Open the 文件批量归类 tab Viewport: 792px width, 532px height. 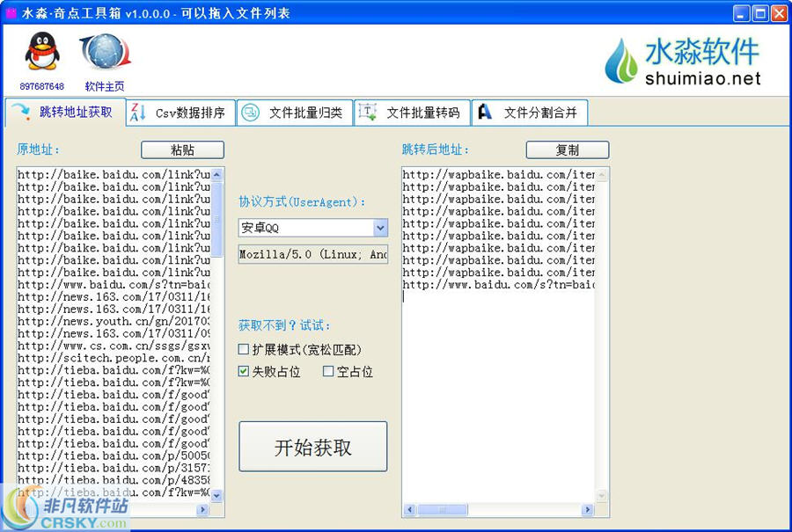[295, 113]
